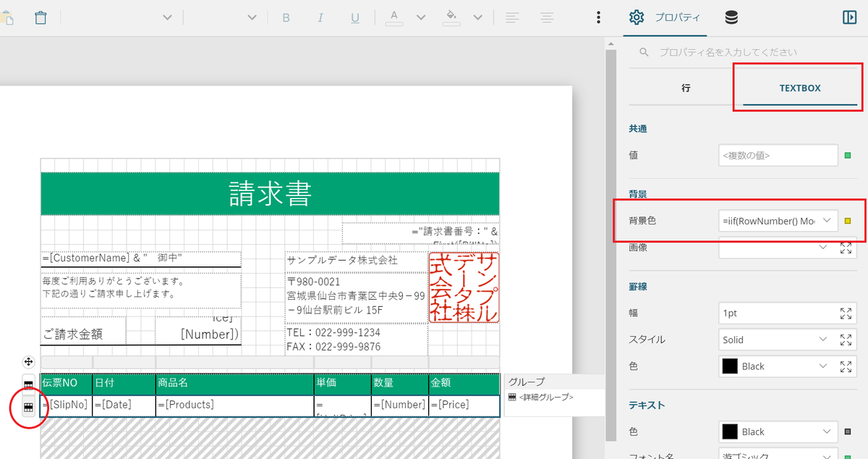The height and width of the screenshot is (459, 868).
Task: Select the =[Number] detail cell
Action: [x=400, y=405]
